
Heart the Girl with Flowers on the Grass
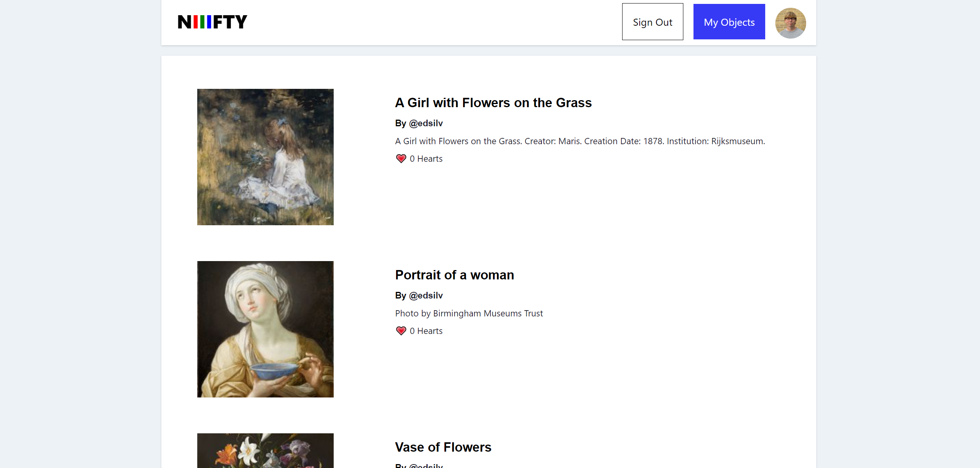click(x=401, y=159)
